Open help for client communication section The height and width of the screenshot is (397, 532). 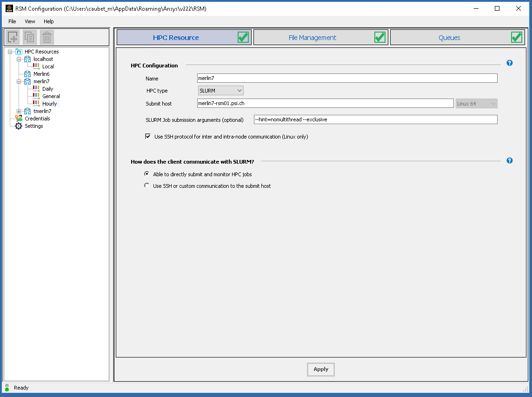click(x=509, y=160)
